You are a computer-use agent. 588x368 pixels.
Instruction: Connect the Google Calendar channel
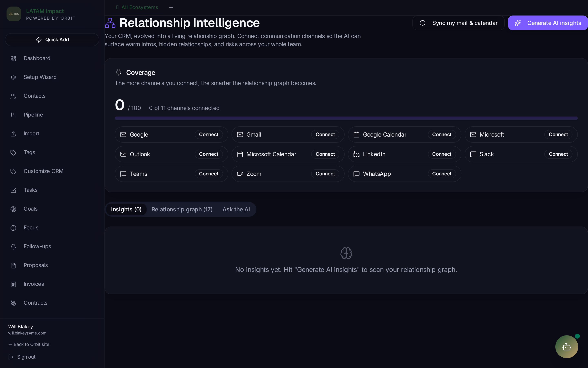tap(442, 135)
